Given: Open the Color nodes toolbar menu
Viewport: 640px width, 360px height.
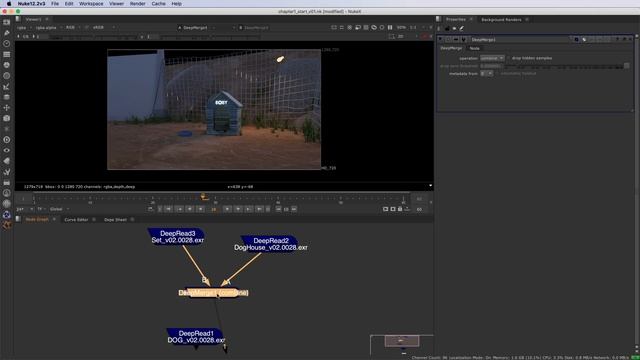Looking at the screenshot, I should pos(7,65).
